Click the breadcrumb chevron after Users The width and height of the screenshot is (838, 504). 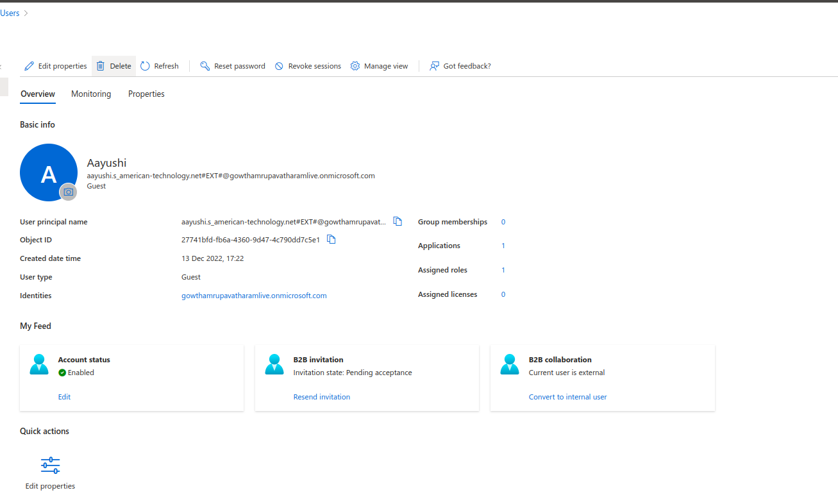coord(26,13)
